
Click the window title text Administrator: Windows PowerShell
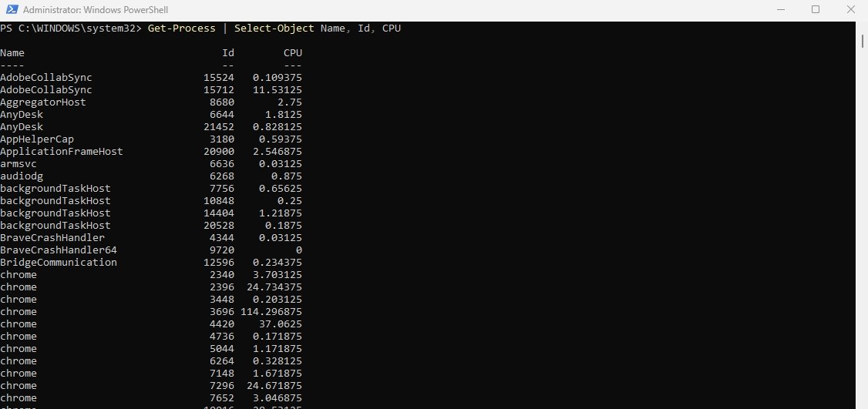click(x=96, y=10)
